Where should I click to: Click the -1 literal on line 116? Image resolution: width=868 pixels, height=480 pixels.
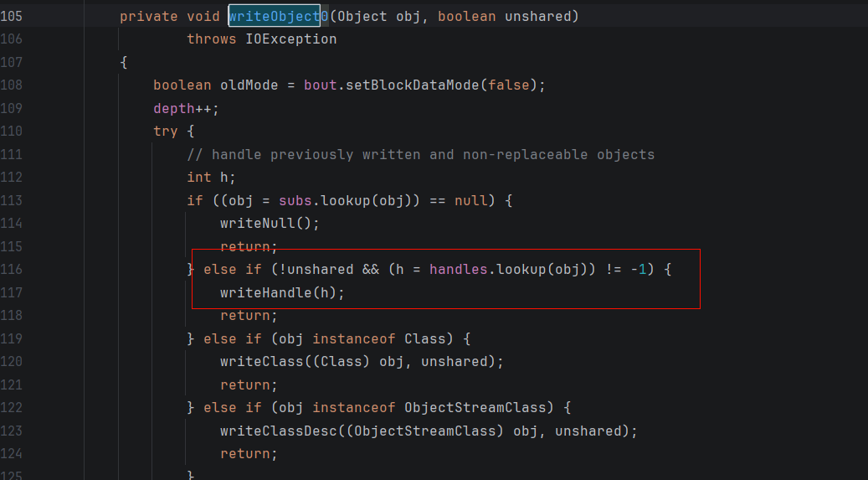pos(639,270)
